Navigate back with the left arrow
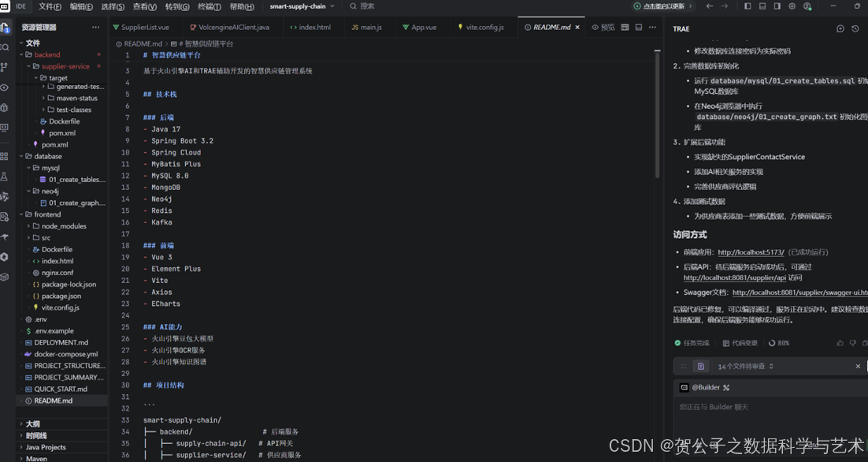Viewport: 868px width, 462px height. 710,6
